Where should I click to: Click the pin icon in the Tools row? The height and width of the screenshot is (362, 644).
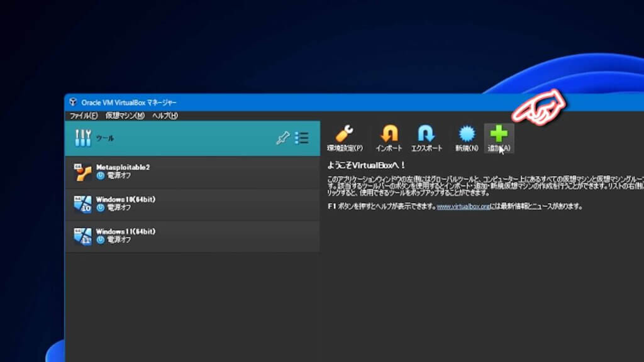pos(282,138)
